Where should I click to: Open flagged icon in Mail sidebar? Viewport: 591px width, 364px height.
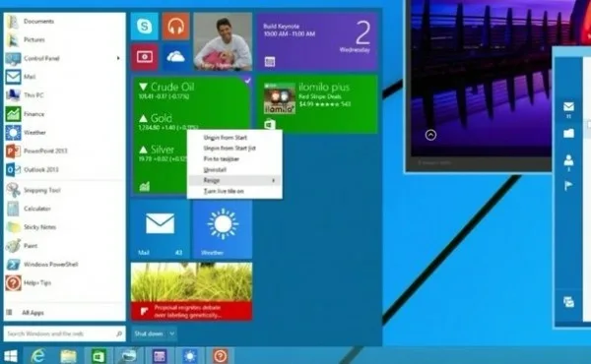coord(568,185)
